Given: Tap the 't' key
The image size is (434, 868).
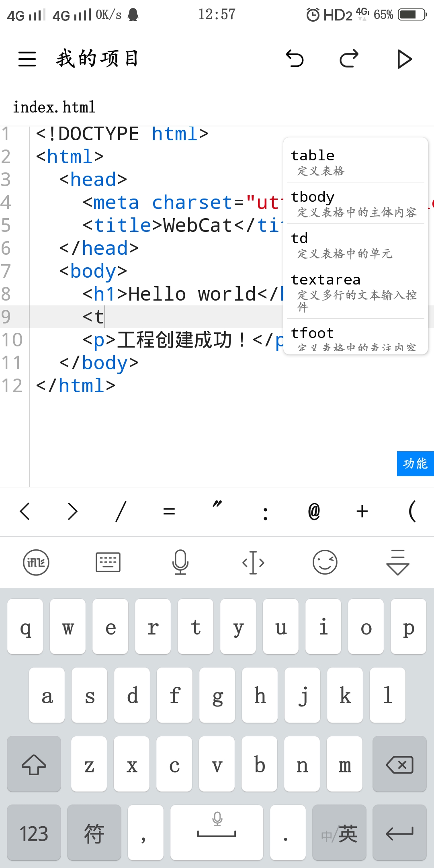Looking at the screenshot, I should click(x=195, y=626).
